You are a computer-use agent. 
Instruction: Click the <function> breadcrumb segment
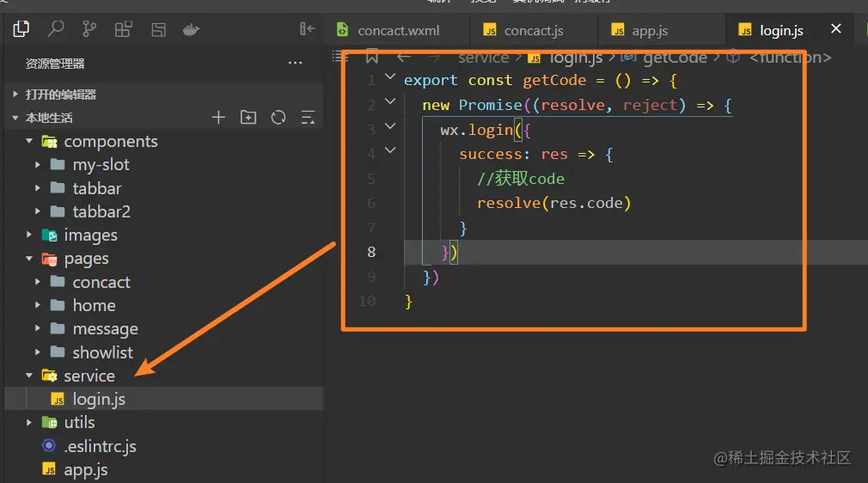coord(779,57)
